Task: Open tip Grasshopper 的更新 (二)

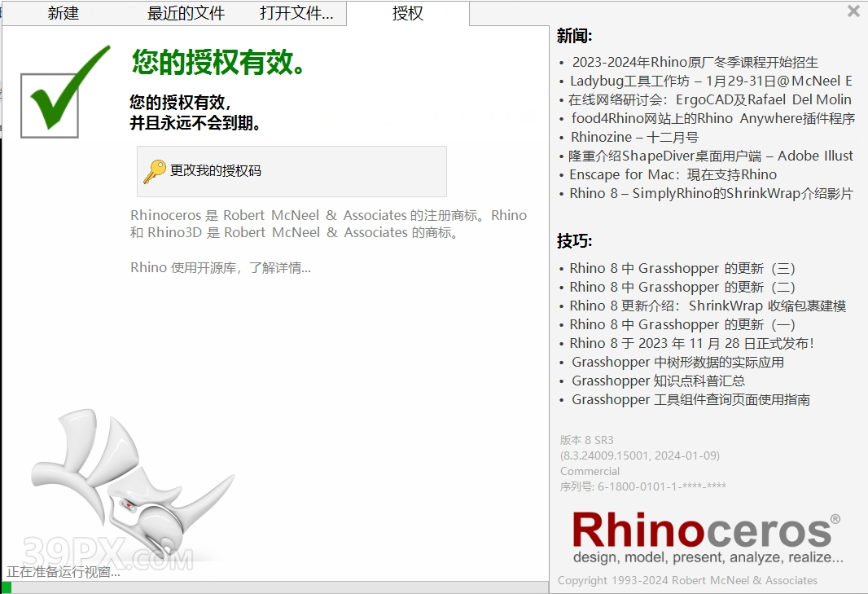Action: click(x=682, y=288)
